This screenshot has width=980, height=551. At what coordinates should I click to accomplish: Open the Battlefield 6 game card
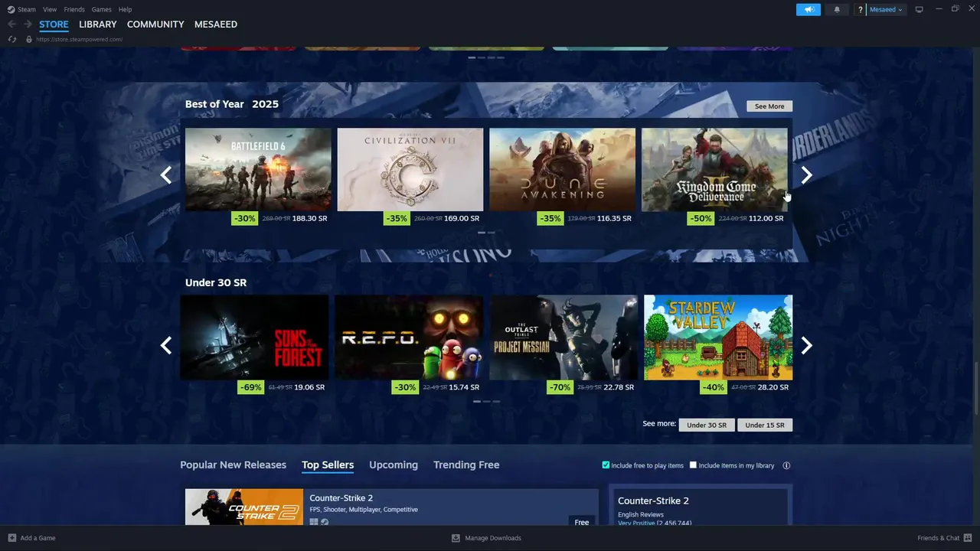[x=258, y=169]
